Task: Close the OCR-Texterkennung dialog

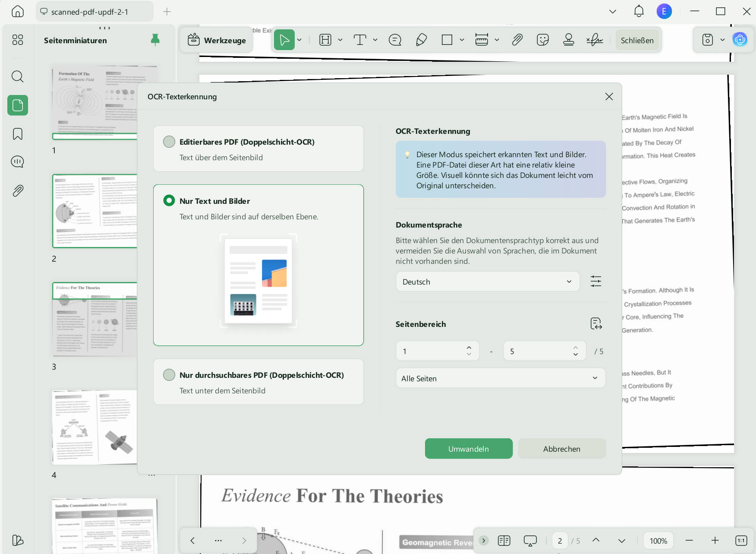Action: point(609,97)
